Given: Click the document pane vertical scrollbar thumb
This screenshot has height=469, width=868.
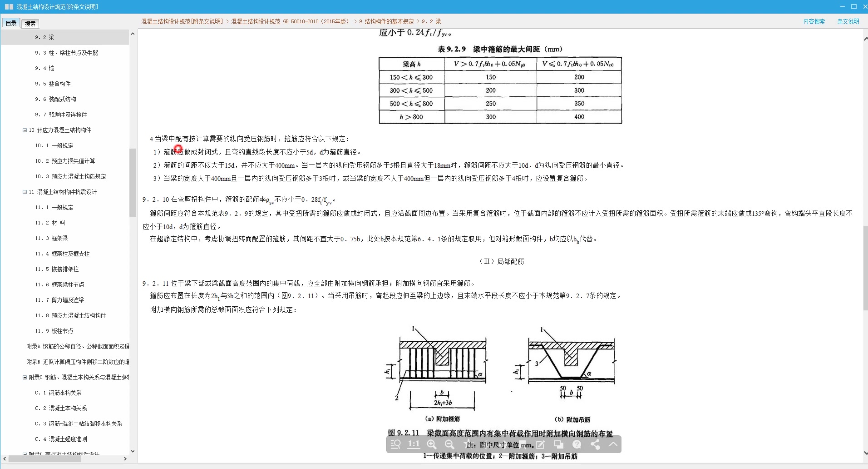Looking at the screenshot, I should [865, 268].
